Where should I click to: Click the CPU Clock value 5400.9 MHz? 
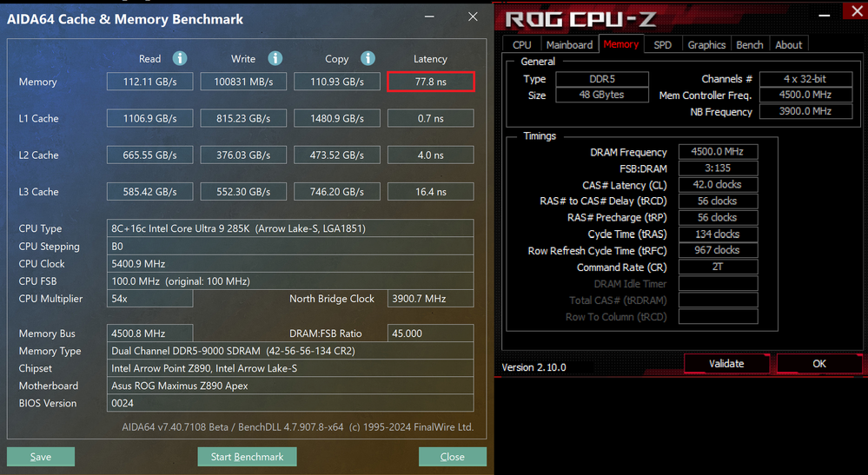(x=290, y=264)
